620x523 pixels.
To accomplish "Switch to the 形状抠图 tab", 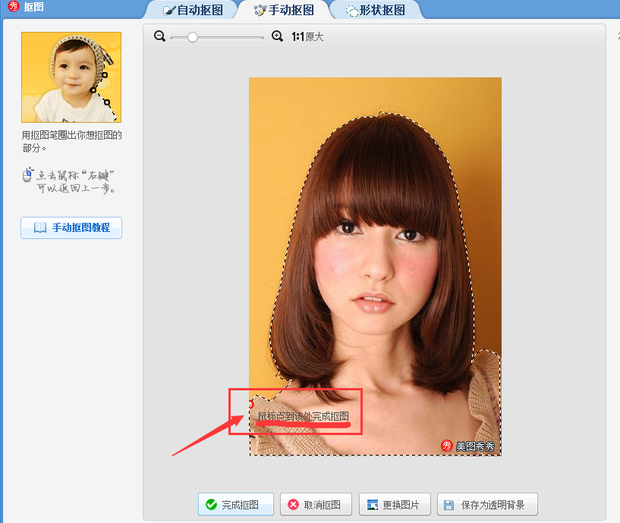I will (376, 10).
